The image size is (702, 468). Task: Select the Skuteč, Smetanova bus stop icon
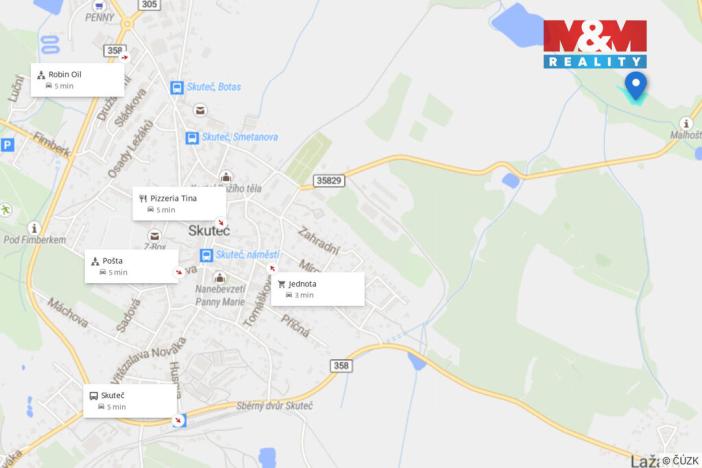(192, 137)
